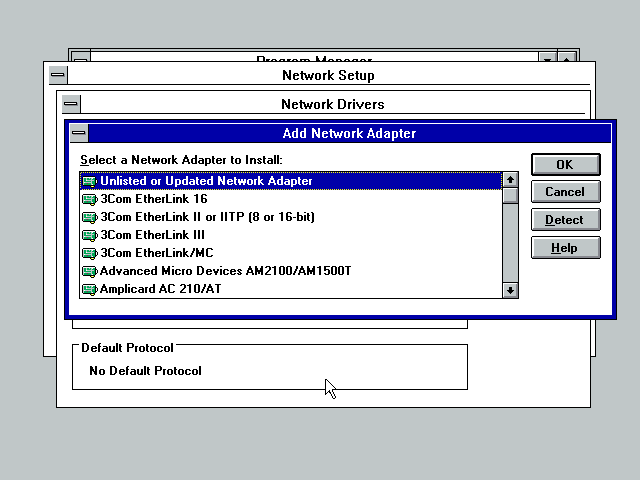640x480 pixels.
Task: Click the adapter list scrollbar thumb
Action: (510, 196)
